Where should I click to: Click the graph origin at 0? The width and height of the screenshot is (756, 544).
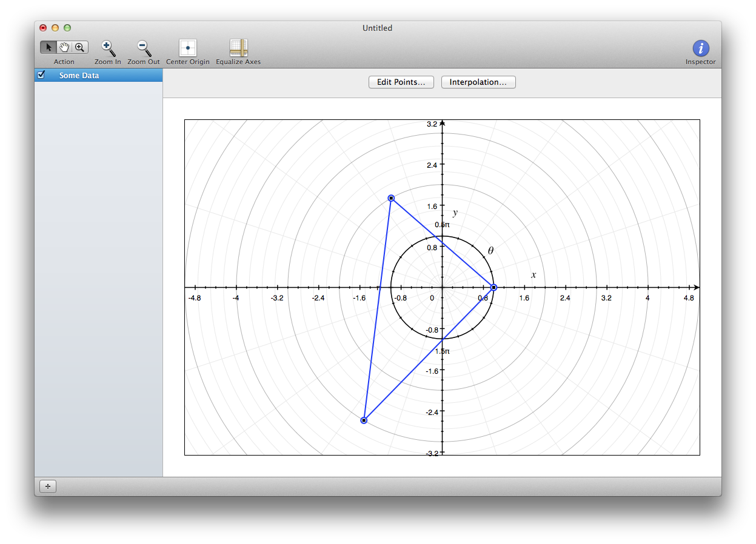pos(442,287)
